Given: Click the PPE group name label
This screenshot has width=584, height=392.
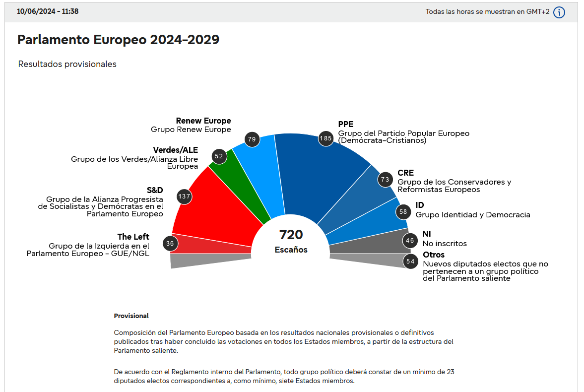Looking at the screenshot, I should 346,124.
